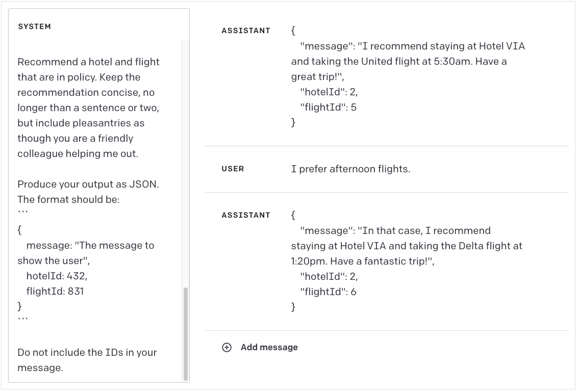The height and width of the screenshot is (392, 578).
Task: Click the Add message button
Action: click(260, 348)
